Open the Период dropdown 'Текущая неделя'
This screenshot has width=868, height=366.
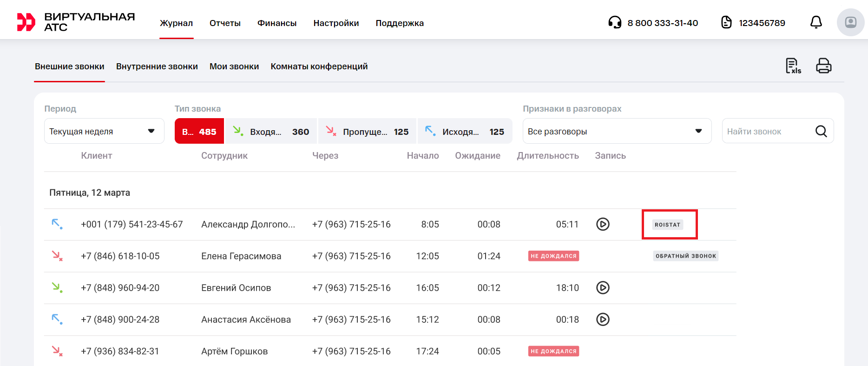(x=104, y=132)
